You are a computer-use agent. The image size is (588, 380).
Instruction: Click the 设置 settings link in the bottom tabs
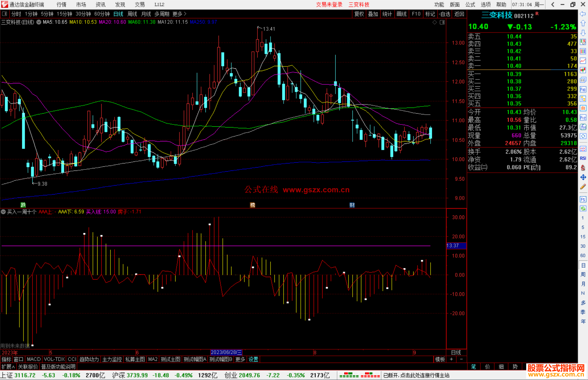point(253,359)
